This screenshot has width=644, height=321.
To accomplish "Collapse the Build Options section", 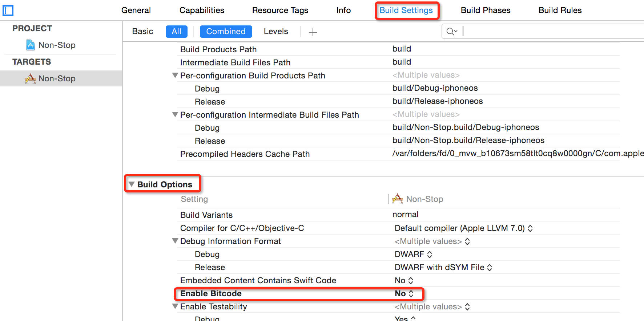I will pos(132,184).
